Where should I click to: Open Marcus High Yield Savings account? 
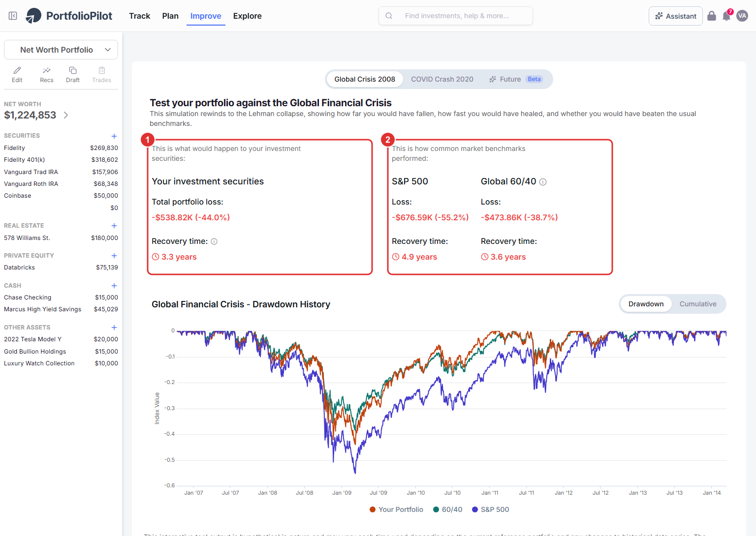(61, 309)
